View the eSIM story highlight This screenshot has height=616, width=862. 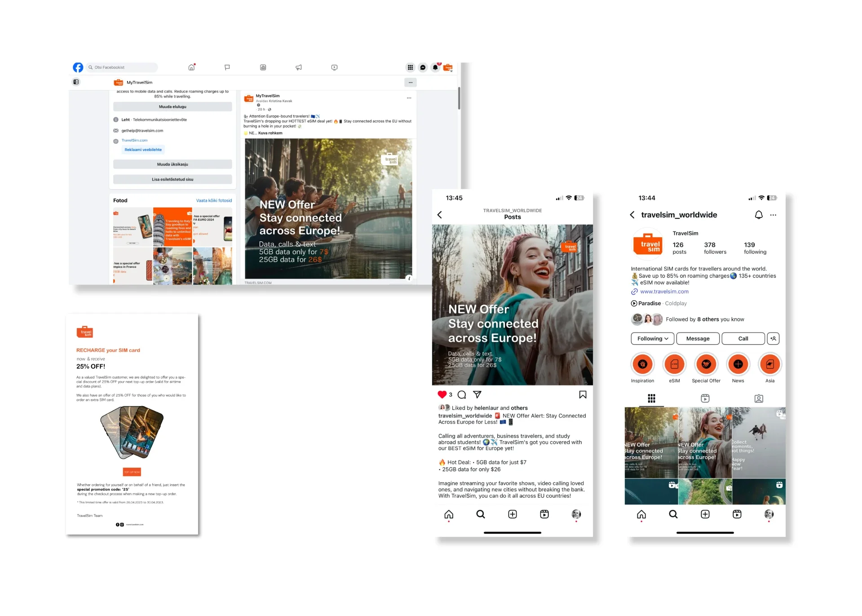point(674,364)
